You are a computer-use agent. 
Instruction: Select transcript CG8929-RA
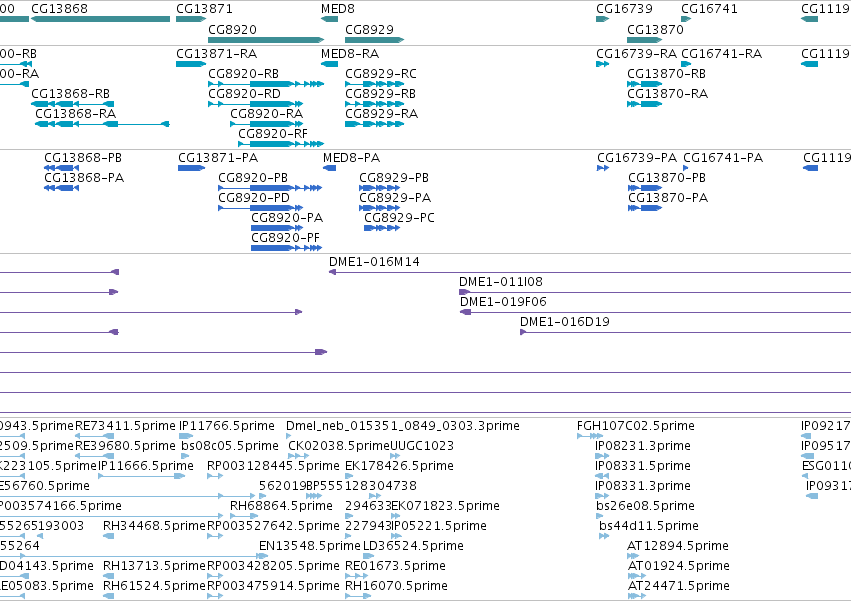pos(374,124)
